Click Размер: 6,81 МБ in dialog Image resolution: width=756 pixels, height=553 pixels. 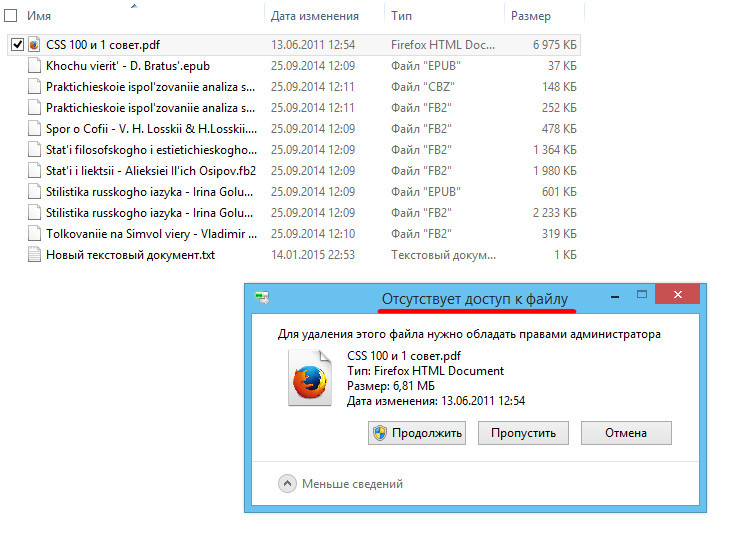pos(391,386)
